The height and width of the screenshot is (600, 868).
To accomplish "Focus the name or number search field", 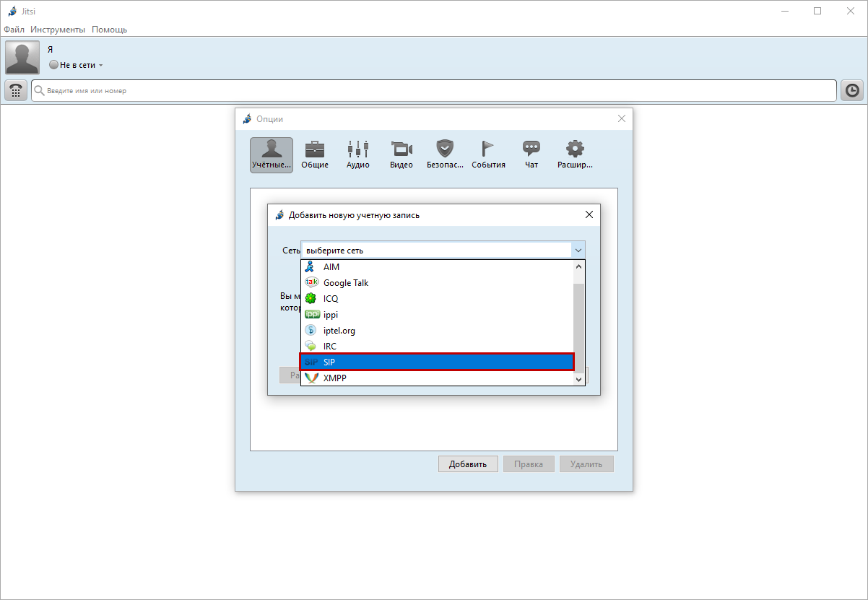I will pos(434,90).
